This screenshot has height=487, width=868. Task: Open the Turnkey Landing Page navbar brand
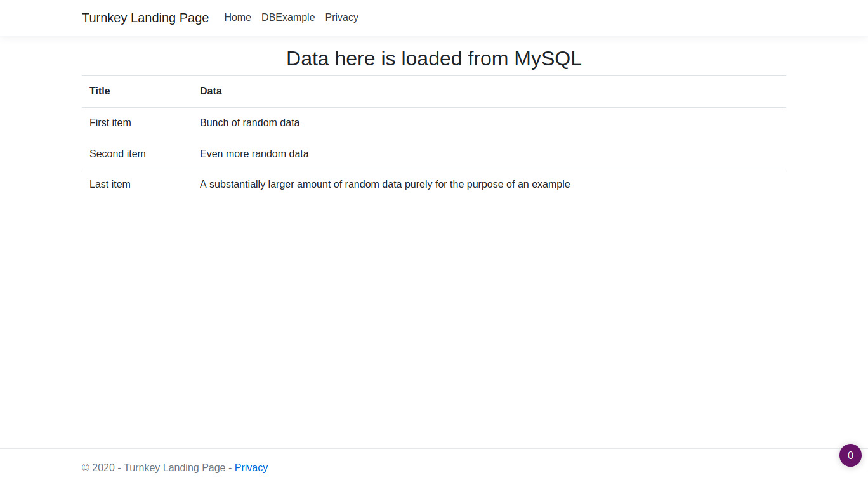145,18
